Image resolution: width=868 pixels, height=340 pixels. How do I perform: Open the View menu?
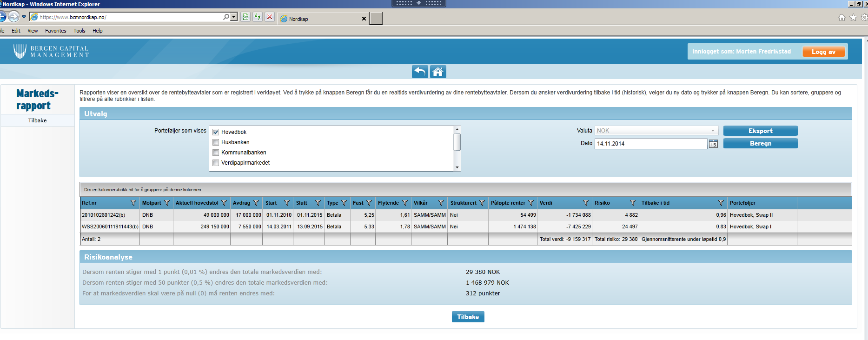pos(33,31)
